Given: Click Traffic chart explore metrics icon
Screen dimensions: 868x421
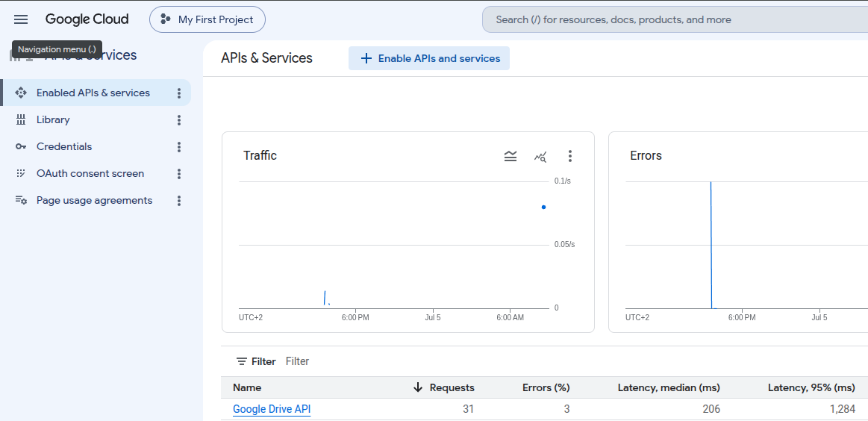Looking at the screenshot, I should 541,156.
